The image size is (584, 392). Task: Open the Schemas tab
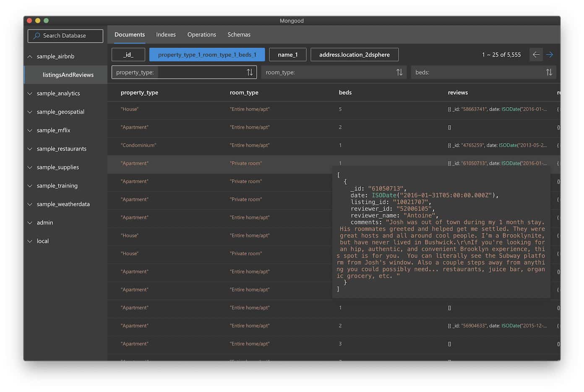tap(239, 34)
